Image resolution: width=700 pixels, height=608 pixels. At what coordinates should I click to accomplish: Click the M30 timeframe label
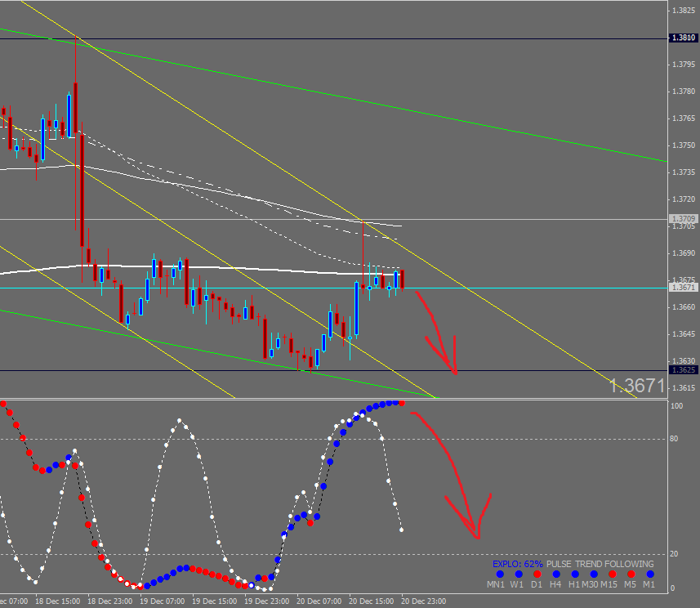pyautogui.click(x=590, y=584)
